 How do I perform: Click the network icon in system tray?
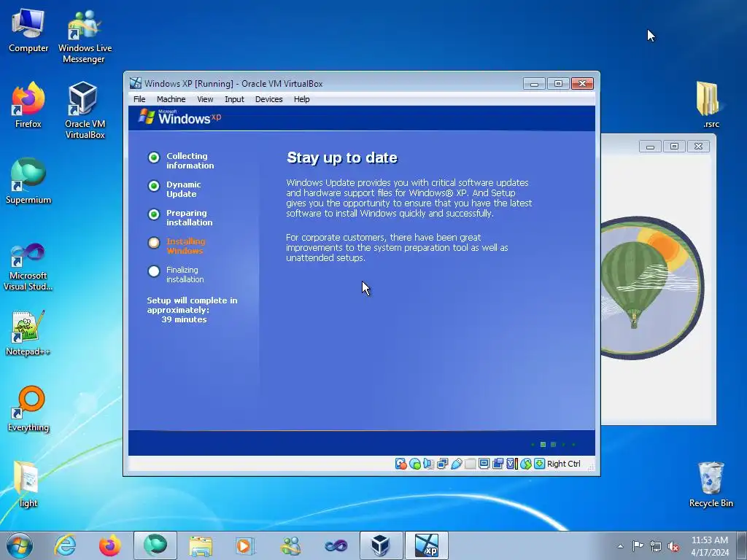tap(656, 546)
